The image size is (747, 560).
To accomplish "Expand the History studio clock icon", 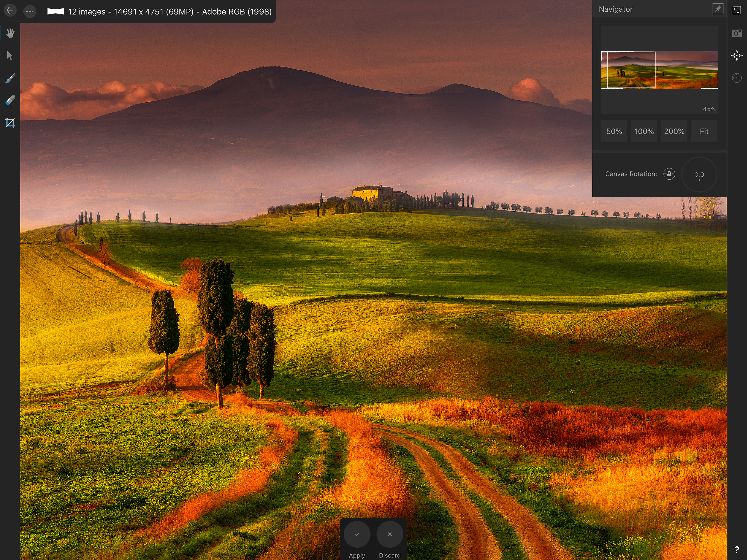I will pos(737,78).
